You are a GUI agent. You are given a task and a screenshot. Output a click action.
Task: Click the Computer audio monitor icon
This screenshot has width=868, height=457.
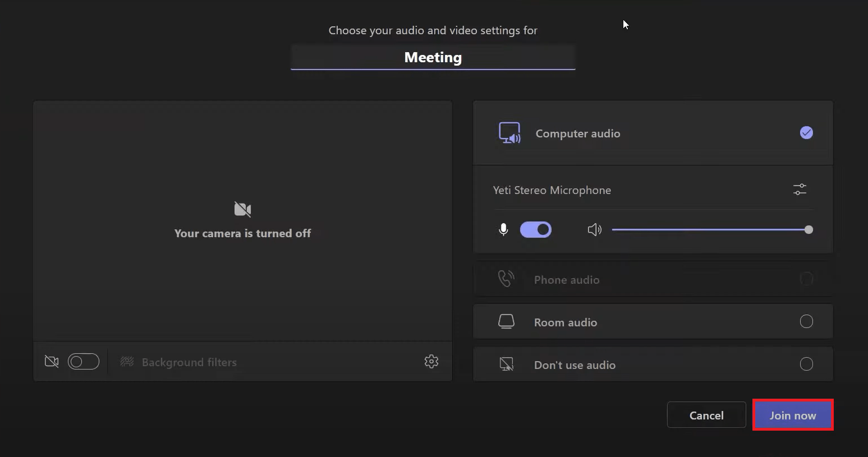tap(510, 133)
